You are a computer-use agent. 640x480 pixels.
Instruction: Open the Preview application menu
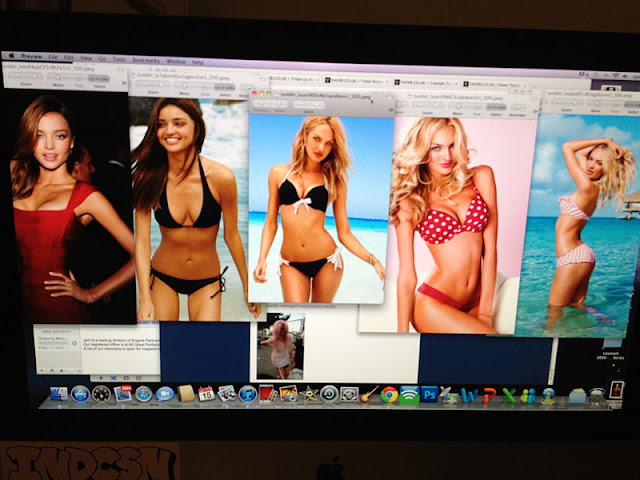pos(32,56)
